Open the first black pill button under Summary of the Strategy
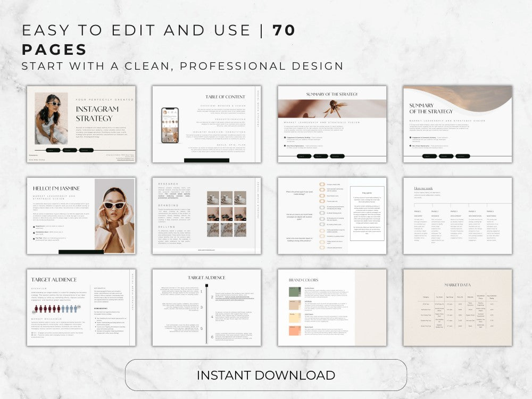The height and width of the screenshot is (399, 532). pos(304,156)
